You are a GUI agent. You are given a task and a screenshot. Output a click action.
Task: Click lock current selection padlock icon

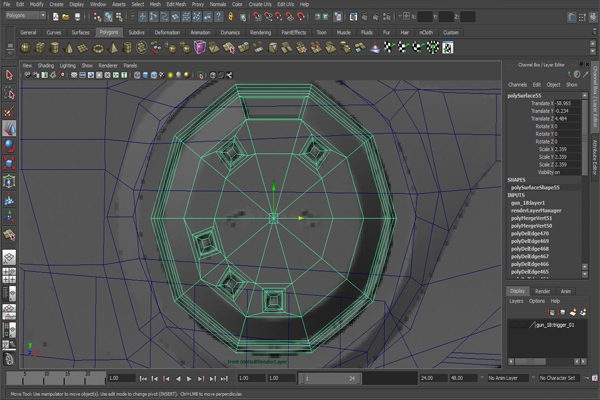point(231,16)
